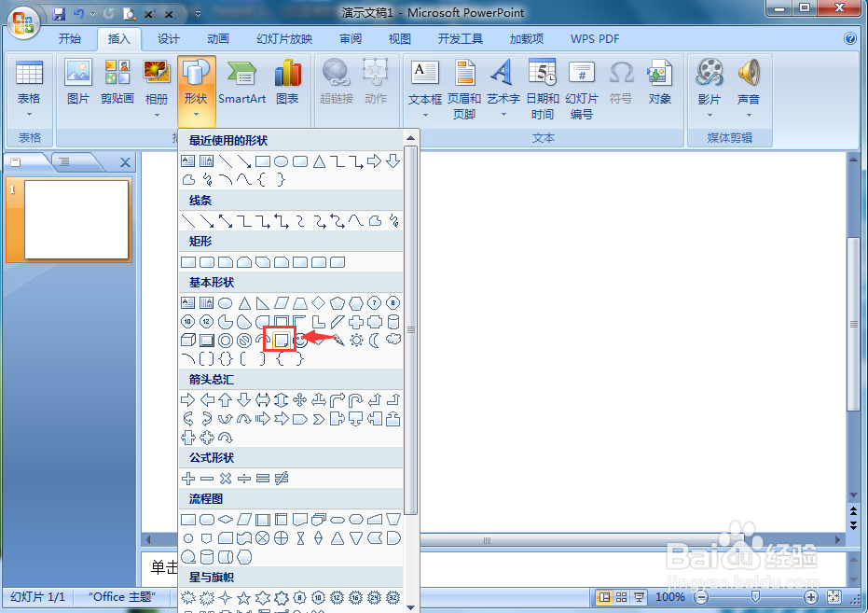This screenshot has height=613, width=868.
Task: Switch to the outline tab in slide pane
Action: pos(64,161)
